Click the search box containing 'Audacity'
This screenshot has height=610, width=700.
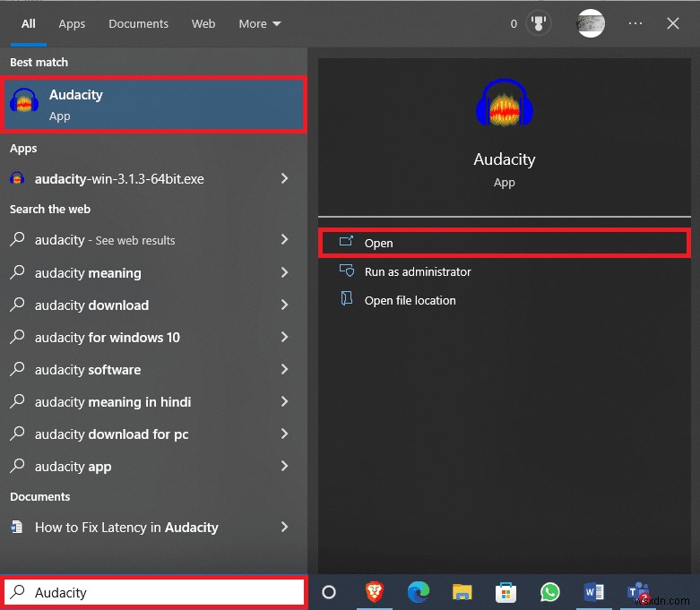[x=154, y=592]
